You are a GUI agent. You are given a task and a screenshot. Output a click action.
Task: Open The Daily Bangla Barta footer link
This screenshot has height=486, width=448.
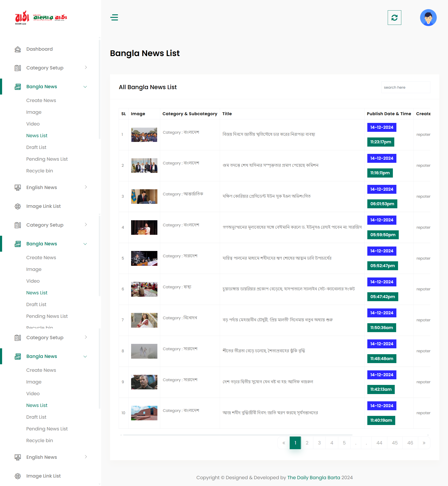[314, 478]
